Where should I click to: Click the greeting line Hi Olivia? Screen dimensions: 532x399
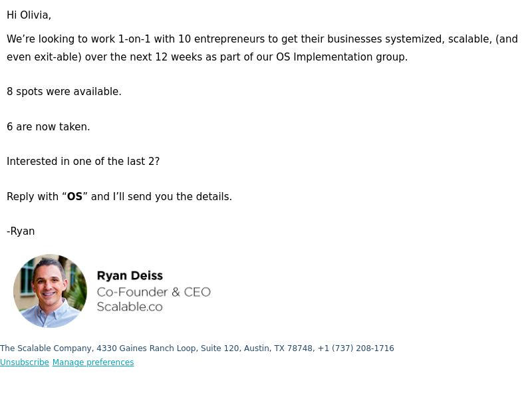(29, 15)
